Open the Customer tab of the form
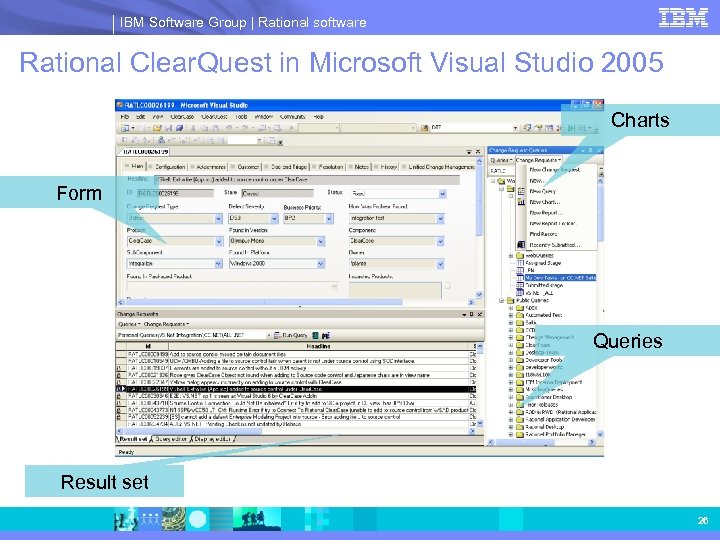Image resolution: width=720 pixels, height=540 pixels. pyautogui.click(x=248, y=167)
